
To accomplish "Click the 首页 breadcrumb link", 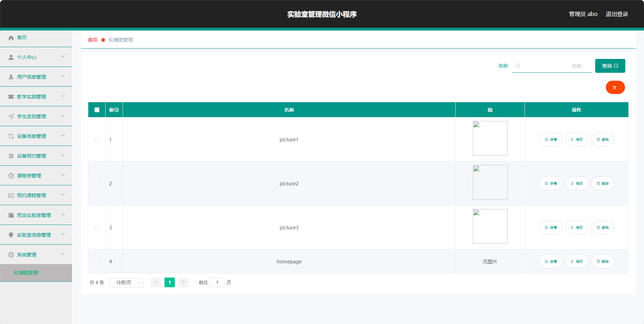I will pyautogui.click(x=93, y=40).
